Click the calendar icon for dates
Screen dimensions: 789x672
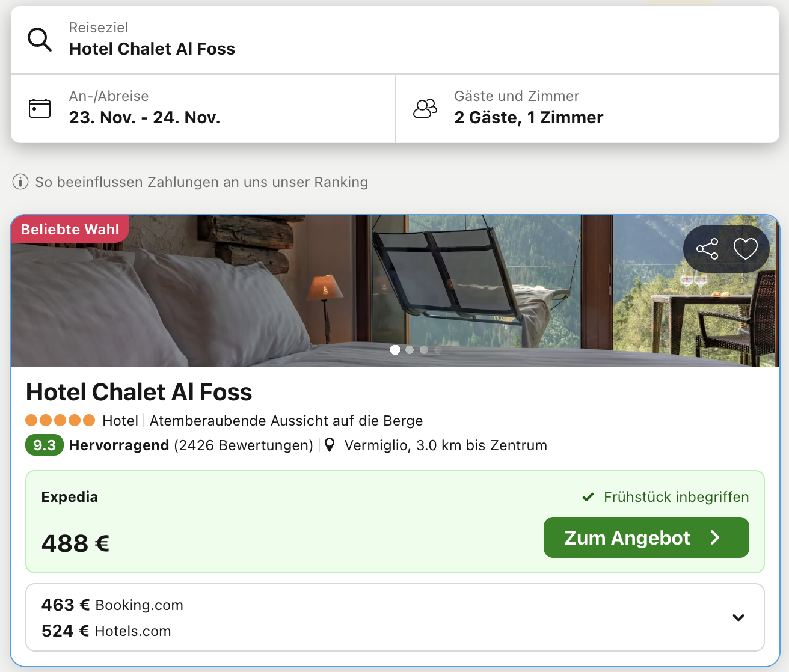40,108
